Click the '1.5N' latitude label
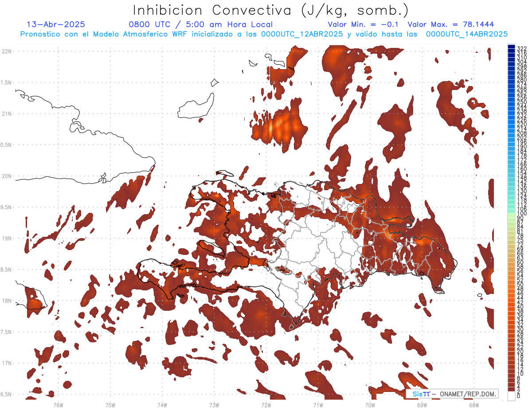Image resolution: width=532 pixels, height=411 pixels. pyautogui.click(x=6, y=82)
